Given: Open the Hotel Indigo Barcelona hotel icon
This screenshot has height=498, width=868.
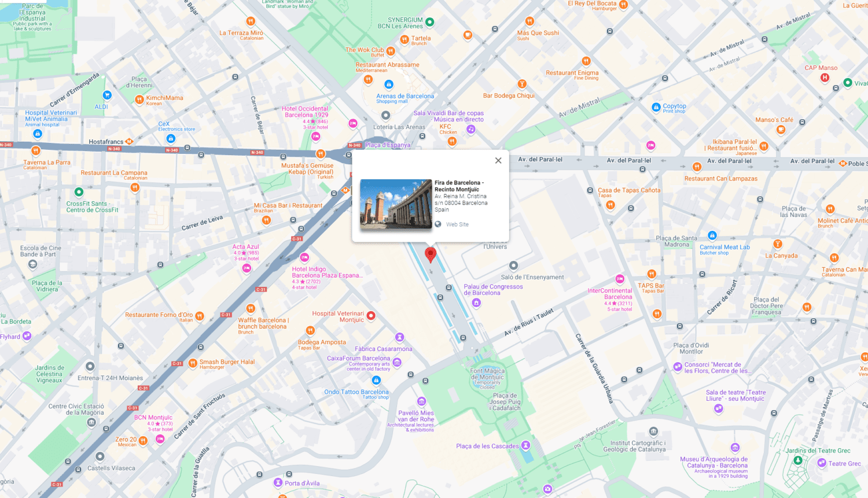Looking at the screenshot, I should click(x=304, y=257).
